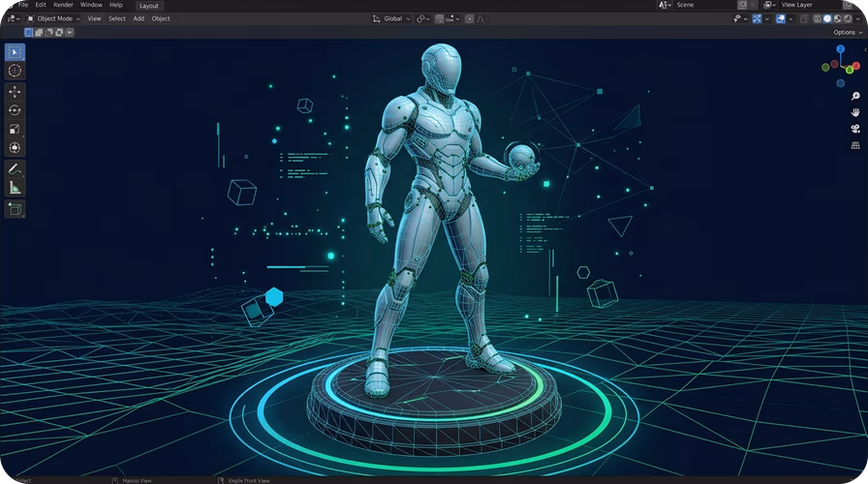This screenshot has width=868, height=484.
Task: Expand the Options dropdown
Action: pos(848,33)
